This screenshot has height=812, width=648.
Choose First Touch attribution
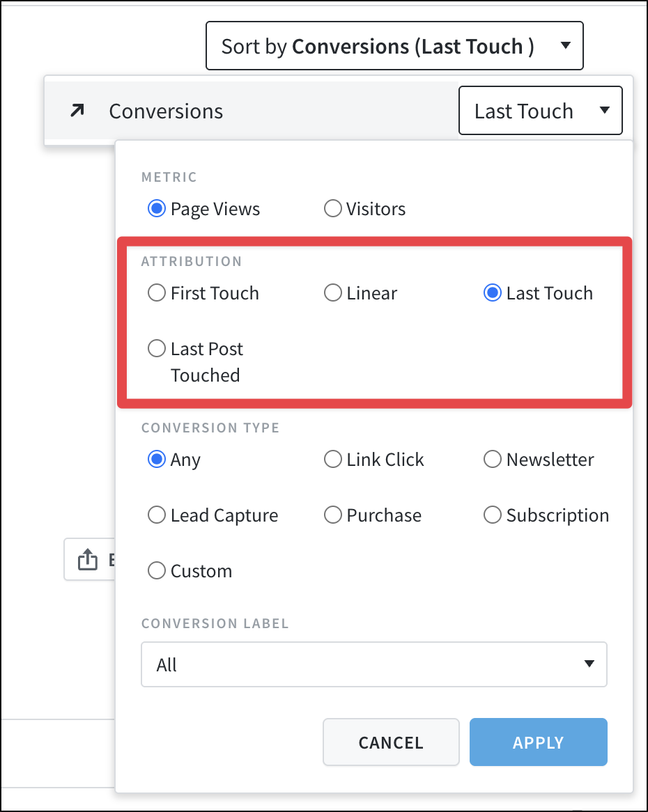(x=157, y=292)
